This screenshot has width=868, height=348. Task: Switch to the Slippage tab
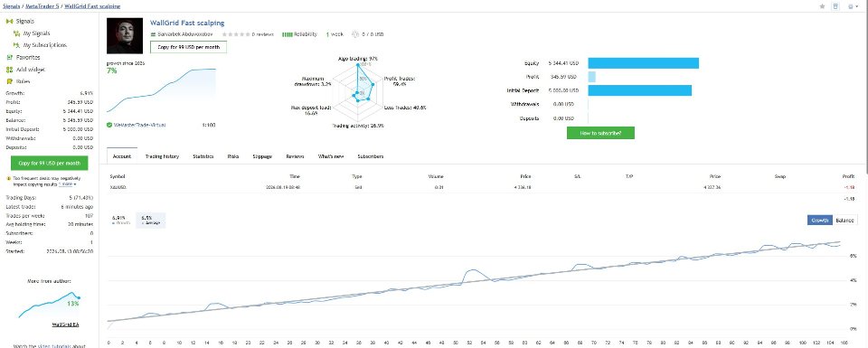coord(262,156)
